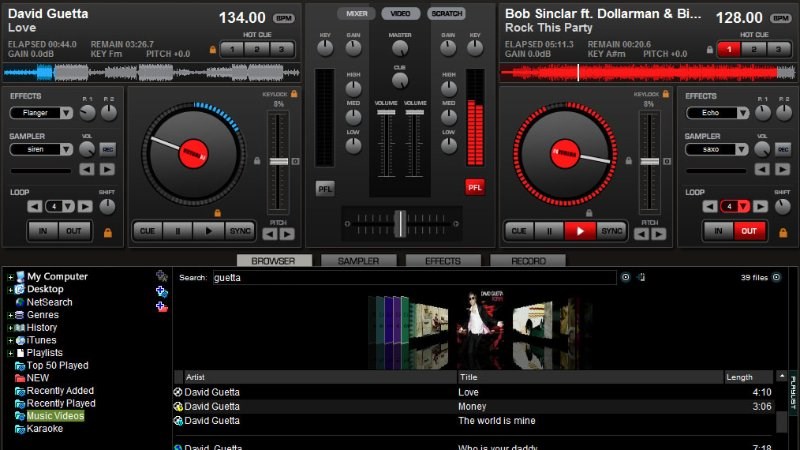Trigger hot cue 3 on right deck
Image resolution: width=800 pixels, height=450 pixels.
point(778,49)
